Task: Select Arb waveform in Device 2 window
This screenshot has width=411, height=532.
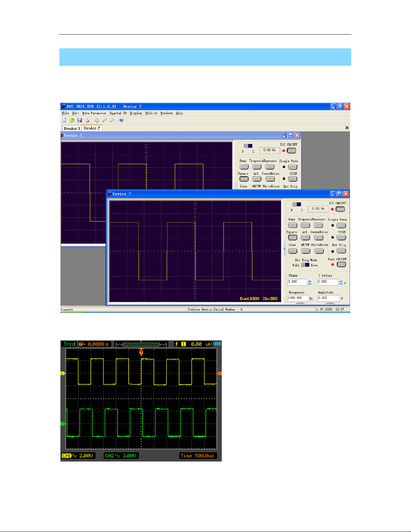Action: pos(305,238)
